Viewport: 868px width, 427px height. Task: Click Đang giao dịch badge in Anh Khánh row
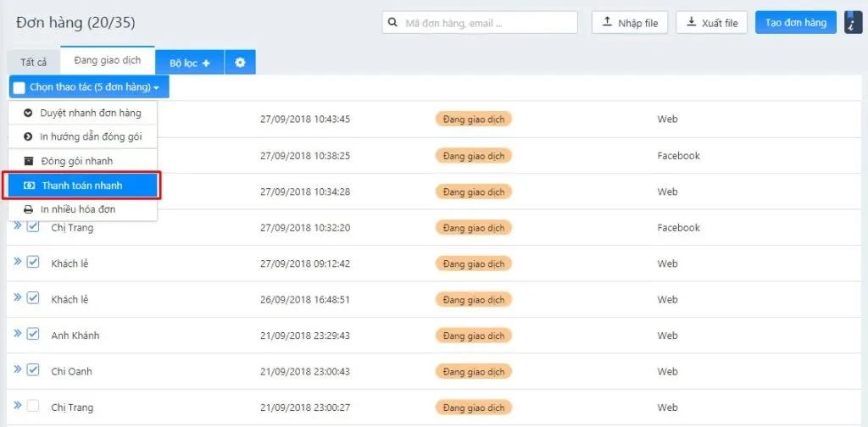[x=474, y=335]
